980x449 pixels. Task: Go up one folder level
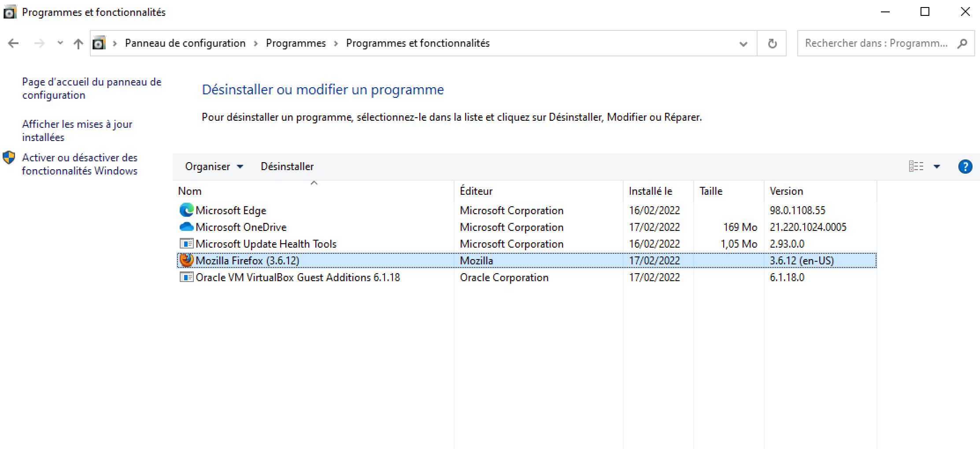(78, 43)
